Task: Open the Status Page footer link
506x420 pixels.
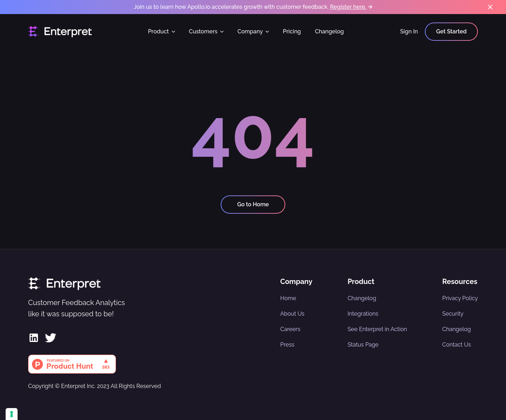Action: click(x=363, y=344)
